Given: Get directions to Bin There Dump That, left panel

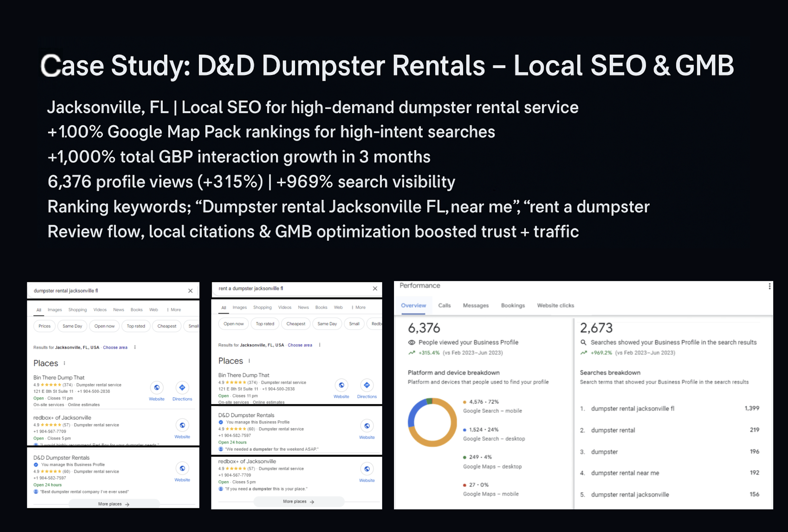Looking at the screenshot, I should pos(183,388).
